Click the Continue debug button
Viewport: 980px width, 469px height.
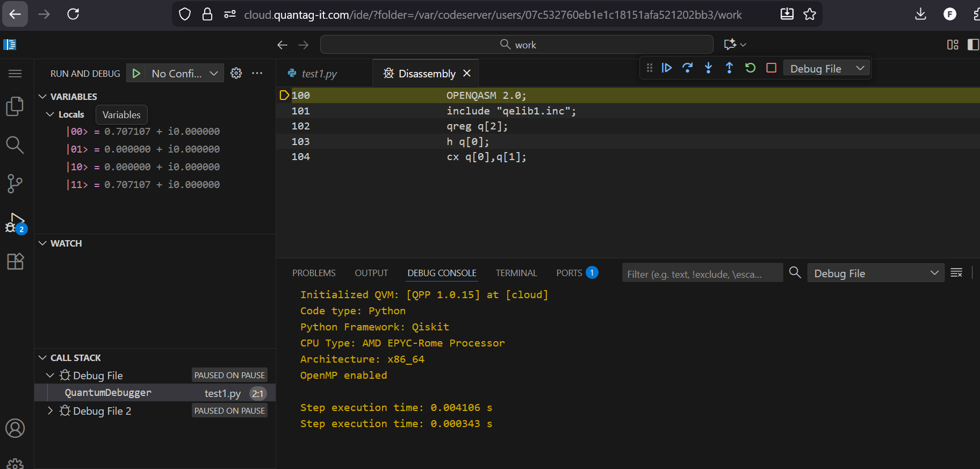(x=667, y=68)
